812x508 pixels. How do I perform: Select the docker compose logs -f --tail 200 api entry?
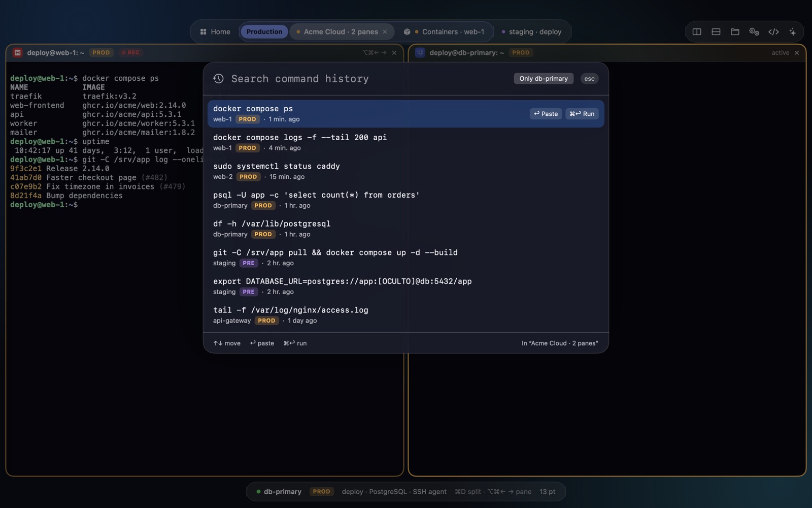405,142
